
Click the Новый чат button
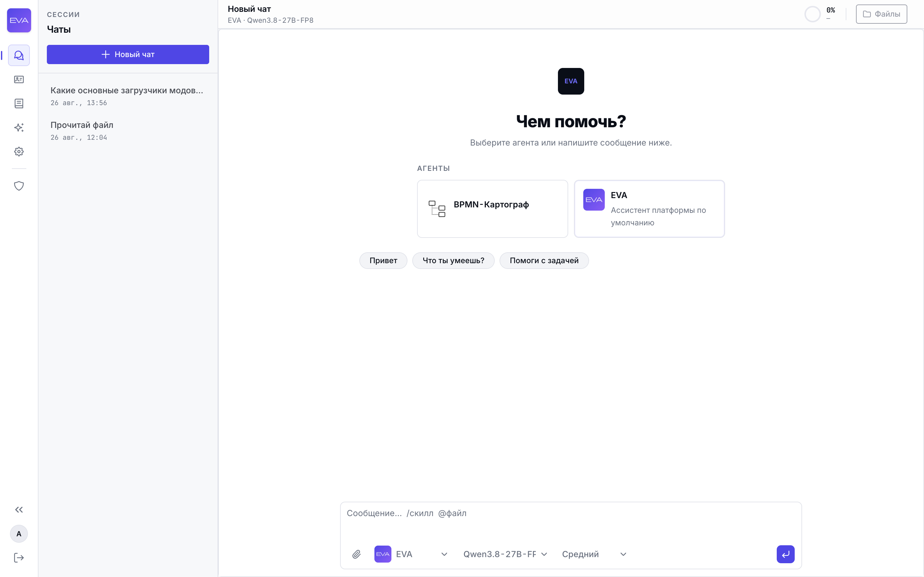pyautogui.click(x=128, y=54)
